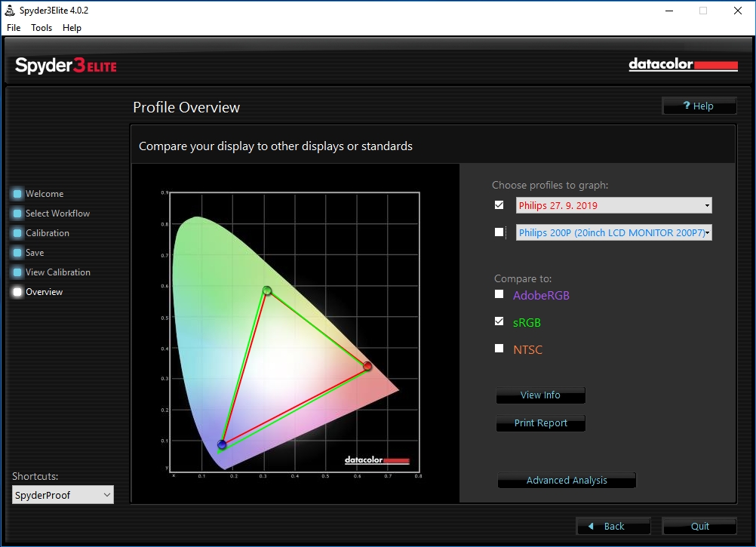Open the Philips 27. 9. 2019 profile dropdown
This screenshot has width=756, height=547.
coord(613,205)
